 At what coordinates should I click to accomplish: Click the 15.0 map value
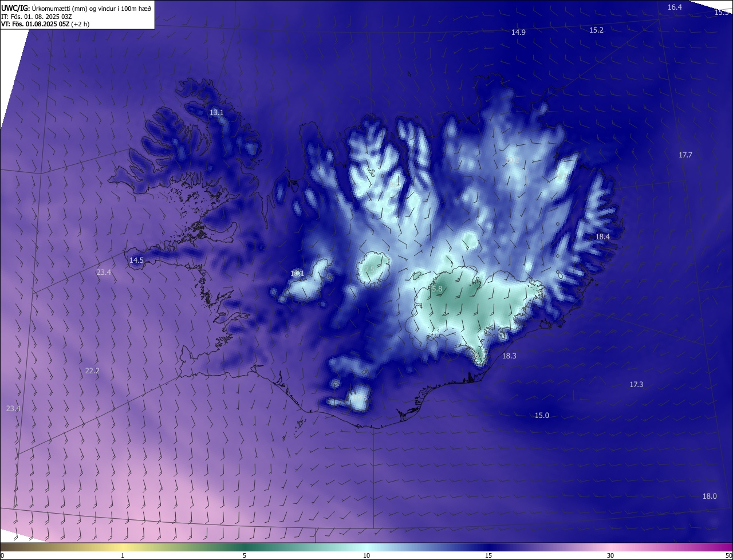542,416
